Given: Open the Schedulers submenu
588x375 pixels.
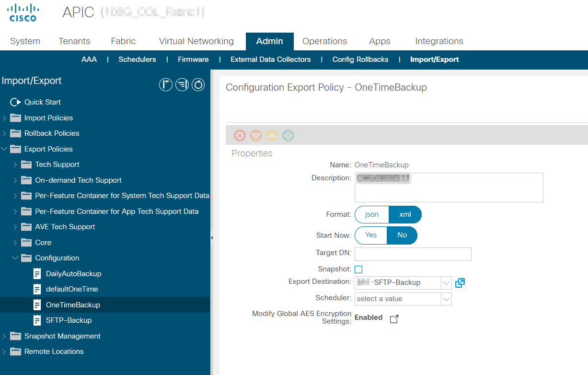Looking at the screenshot, I should [138, 59].
